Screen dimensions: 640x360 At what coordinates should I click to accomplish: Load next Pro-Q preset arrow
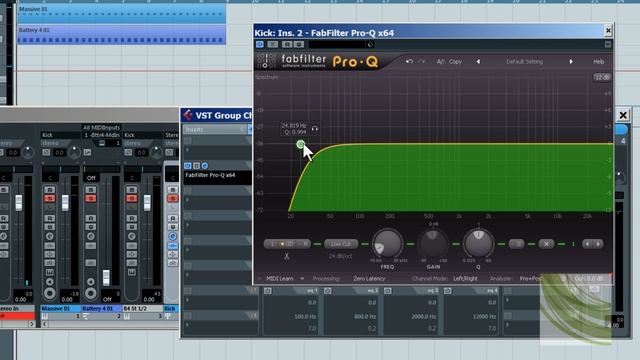coord(571,62)
